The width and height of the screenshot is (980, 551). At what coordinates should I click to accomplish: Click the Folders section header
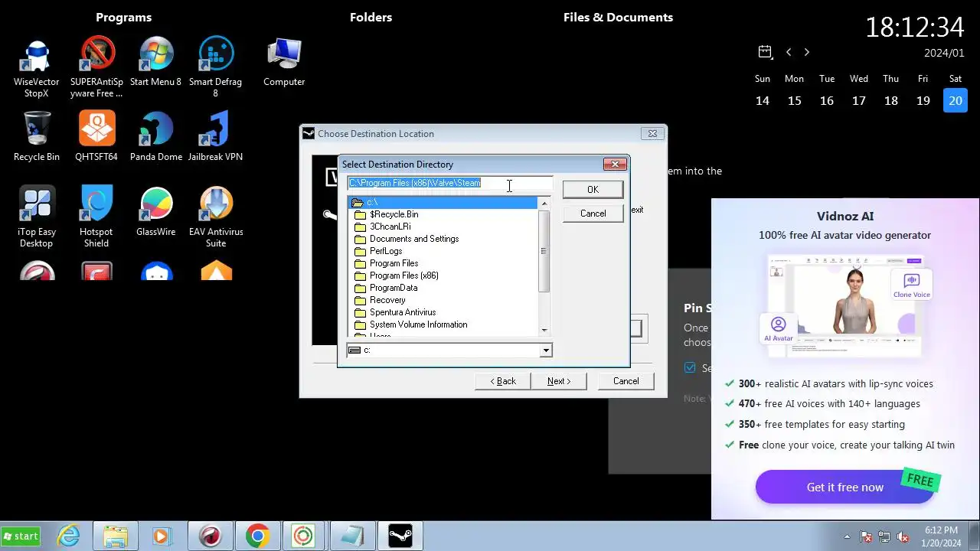click(371, 17)
